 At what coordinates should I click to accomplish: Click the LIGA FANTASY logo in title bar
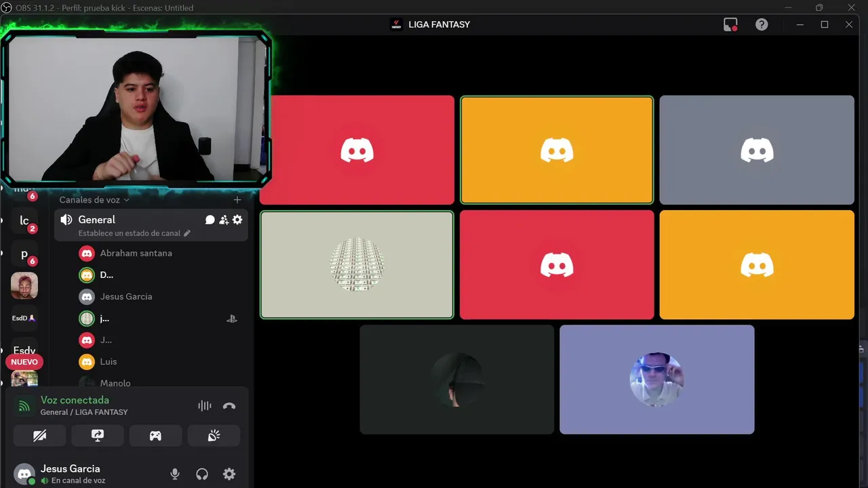(397, 24)
